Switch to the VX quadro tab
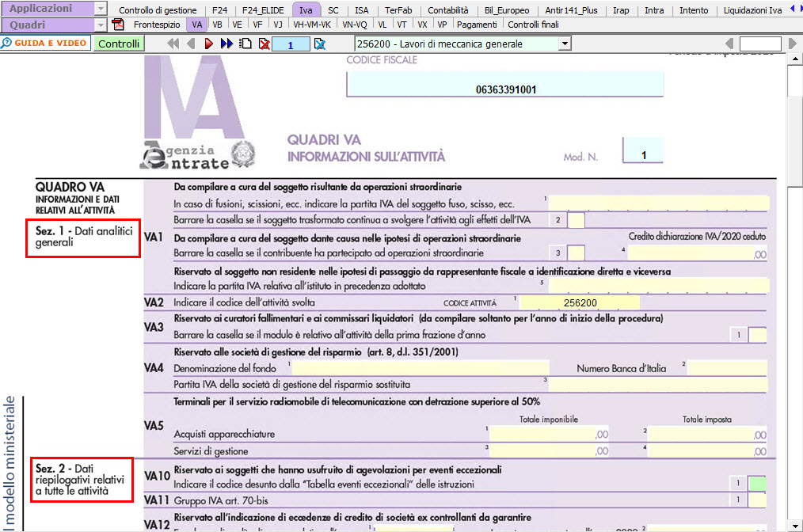The height and width of the screenshot is (532, 803). (x=422, y=25)
